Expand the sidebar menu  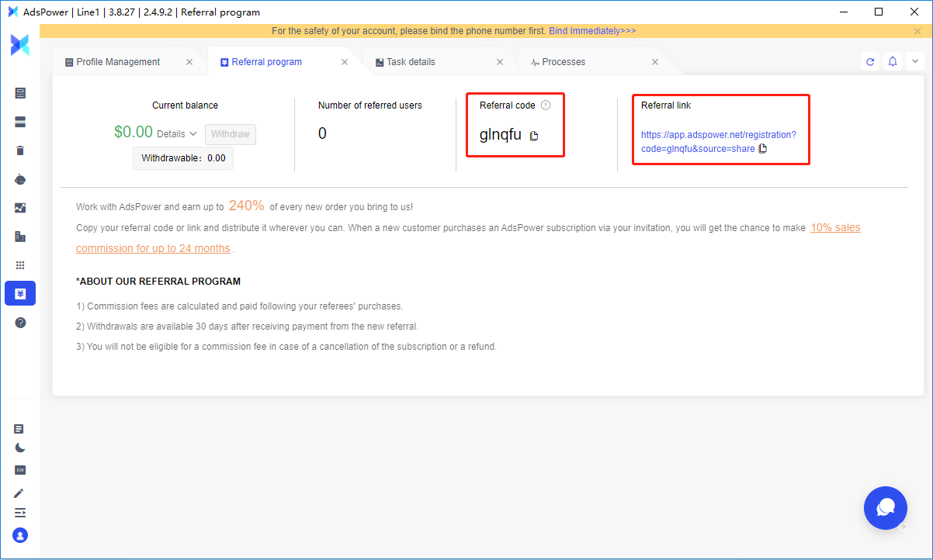click(19, 513)
